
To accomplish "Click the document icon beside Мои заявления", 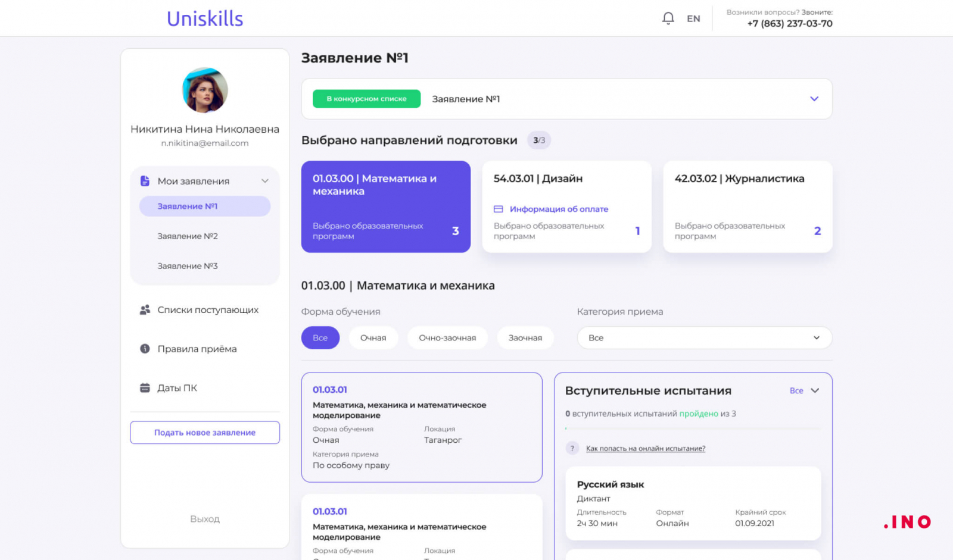I will (x=145, y=181).
